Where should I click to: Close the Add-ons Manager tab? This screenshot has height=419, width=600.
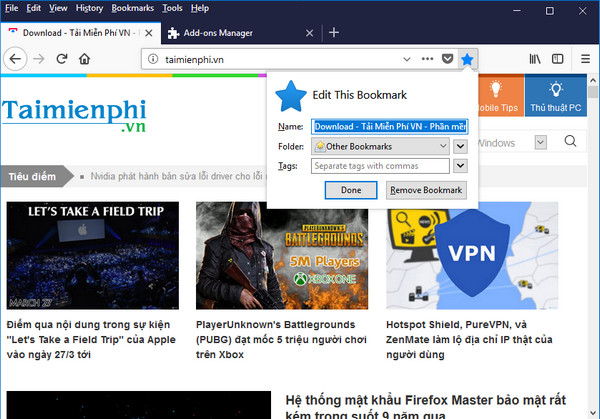coord(310,33)
